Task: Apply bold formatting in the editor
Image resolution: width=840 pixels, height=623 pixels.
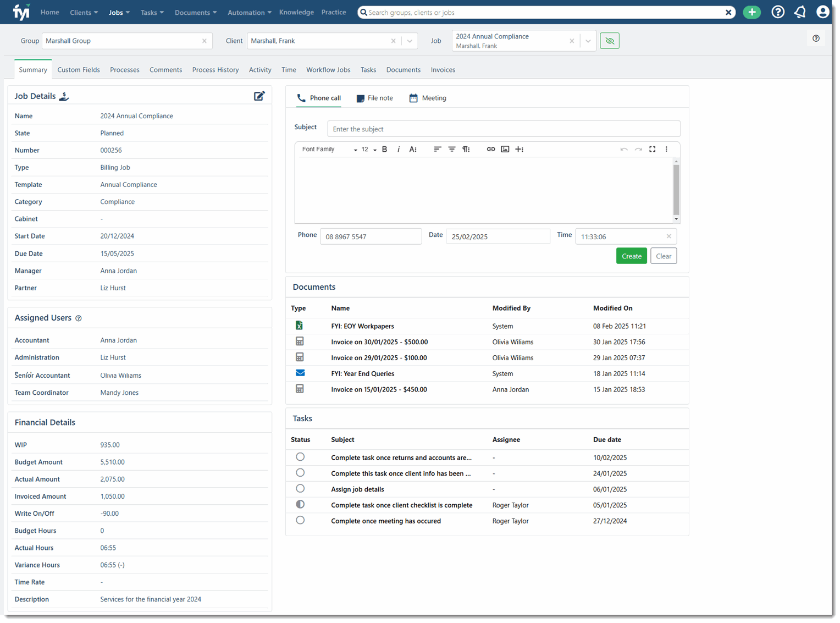Action: click(385, 149)
